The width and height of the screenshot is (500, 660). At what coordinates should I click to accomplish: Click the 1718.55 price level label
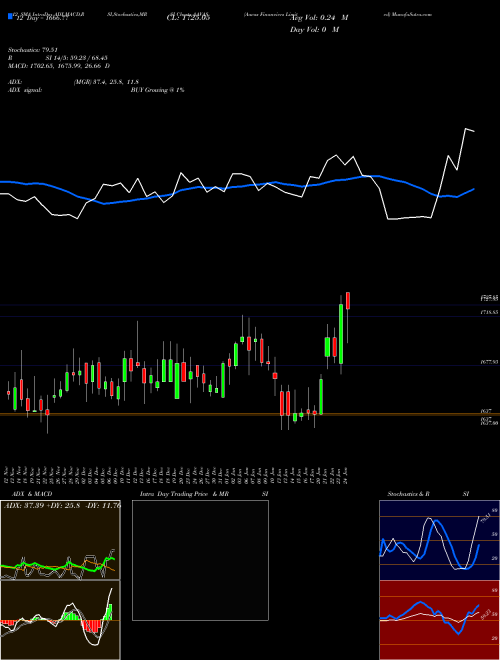[489, 313]
